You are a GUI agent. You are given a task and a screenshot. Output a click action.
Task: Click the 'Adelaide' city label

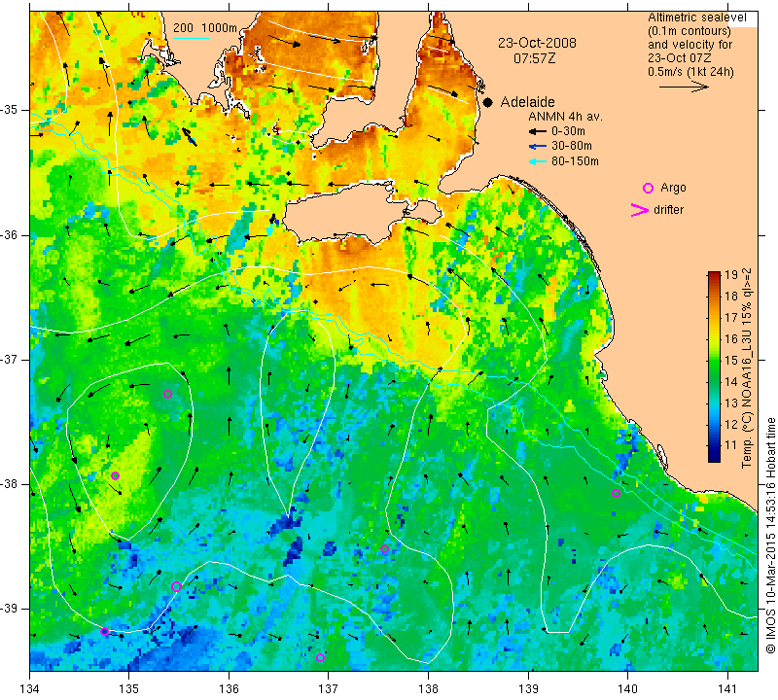tap(527, 102)
